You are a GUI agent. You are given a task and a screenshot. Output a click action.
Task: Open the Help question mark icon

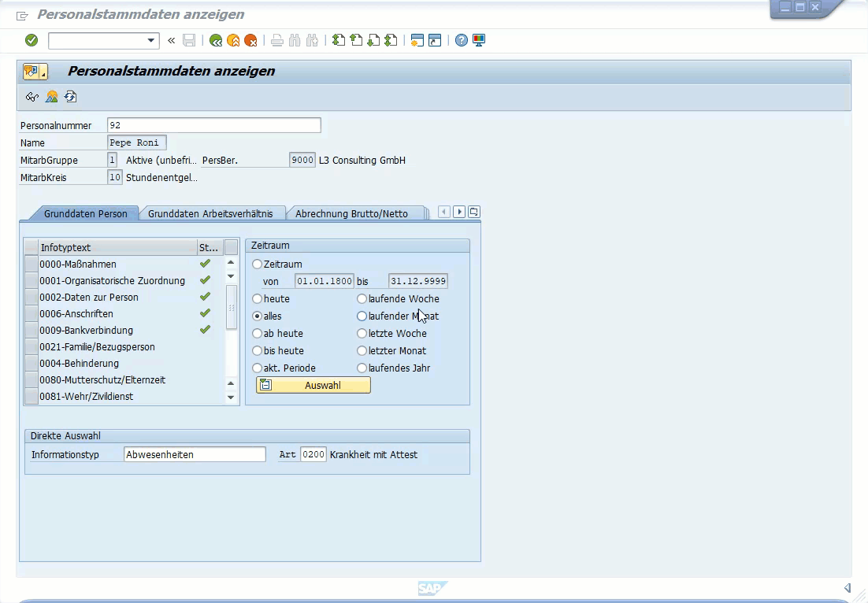[x=461, y=40]
